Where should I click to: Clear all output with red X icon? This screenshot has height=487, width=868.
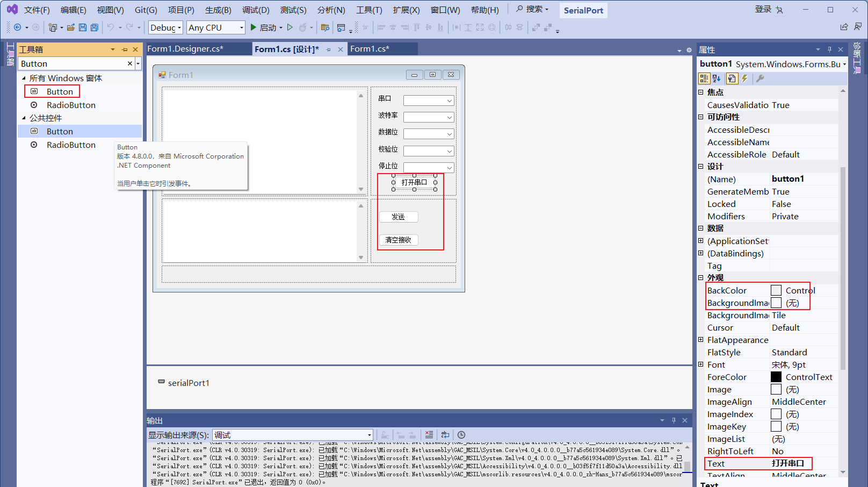pyautogui.click(x=429, y=435)
